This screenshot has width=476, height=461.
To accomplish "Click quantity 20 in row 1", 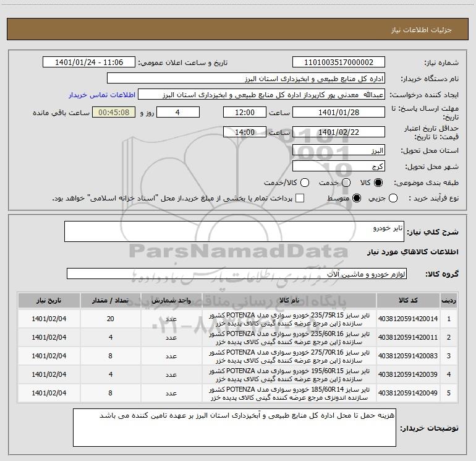I will pyautogui.click(x=110, y=319).
